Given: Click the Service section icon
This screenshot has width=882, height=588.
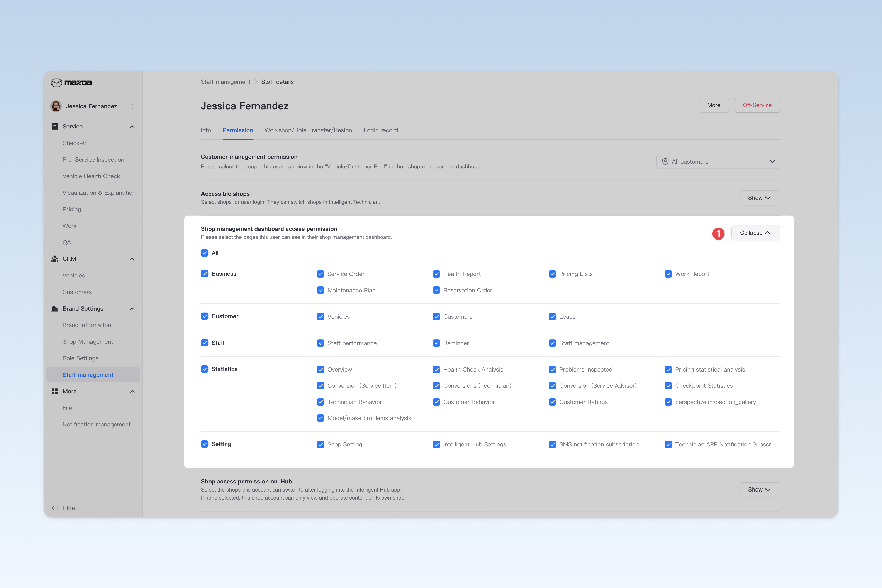Looking at the screenshot, I should pos(55,126).
